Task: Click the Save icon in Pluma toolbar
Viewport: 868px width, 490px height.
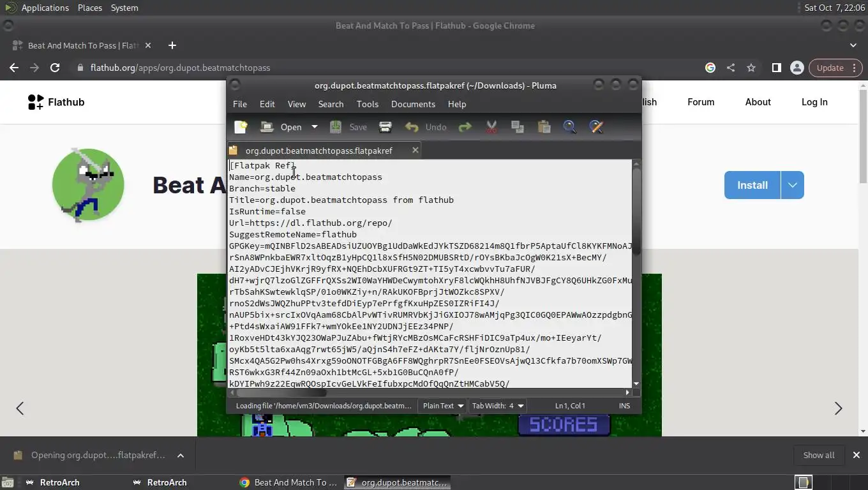Action: (x=336, y=127)
